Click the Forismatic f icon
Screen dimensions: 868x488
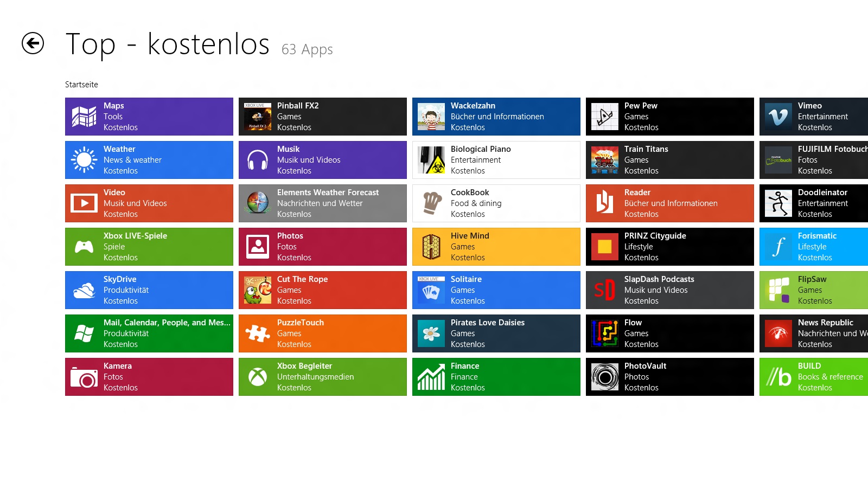(778, 247)
